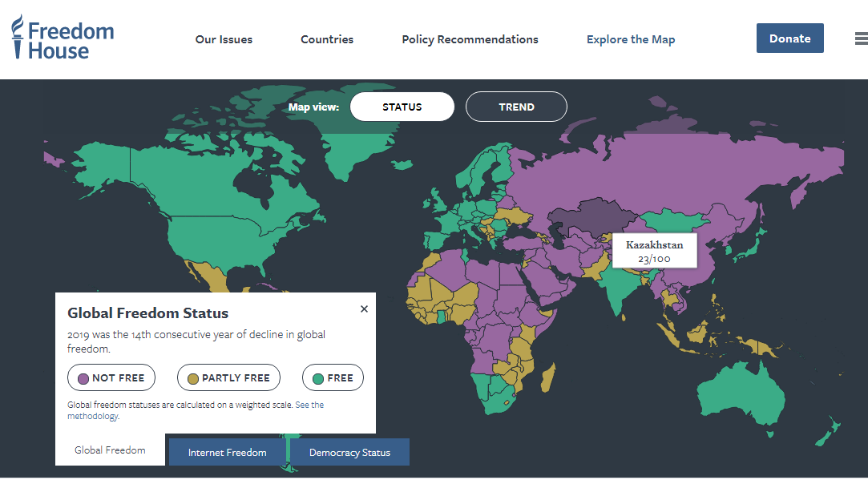
Task: Click the Freedom House torch logo
Action: pyautogui.click(x=18, y=37)
